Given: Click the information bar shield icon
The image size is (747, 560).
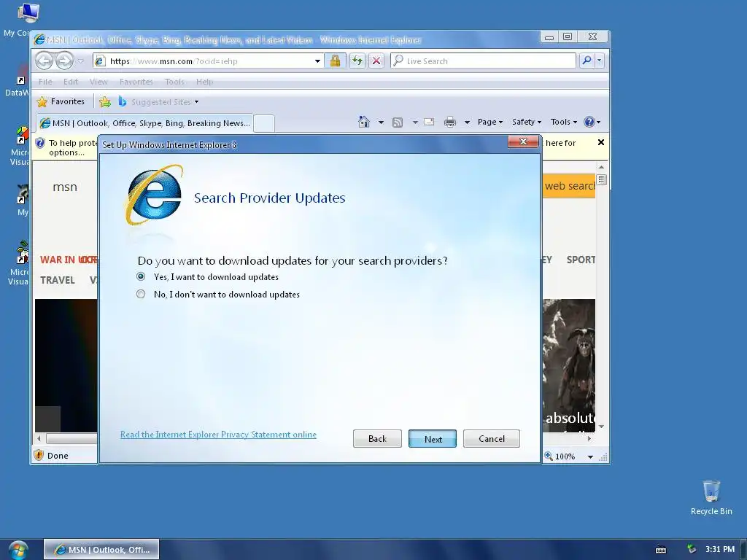Looking at the screenshot, I should click(x=40, y=143).
